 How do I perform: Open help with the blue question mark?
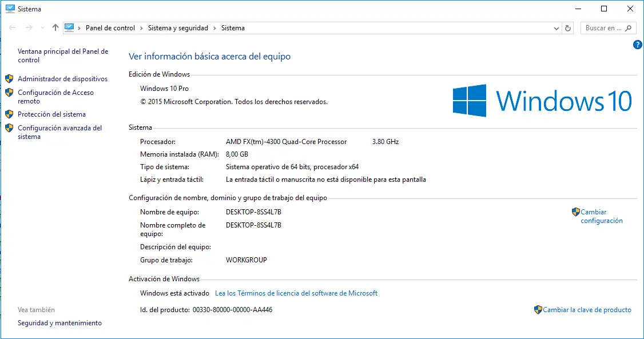638,45
